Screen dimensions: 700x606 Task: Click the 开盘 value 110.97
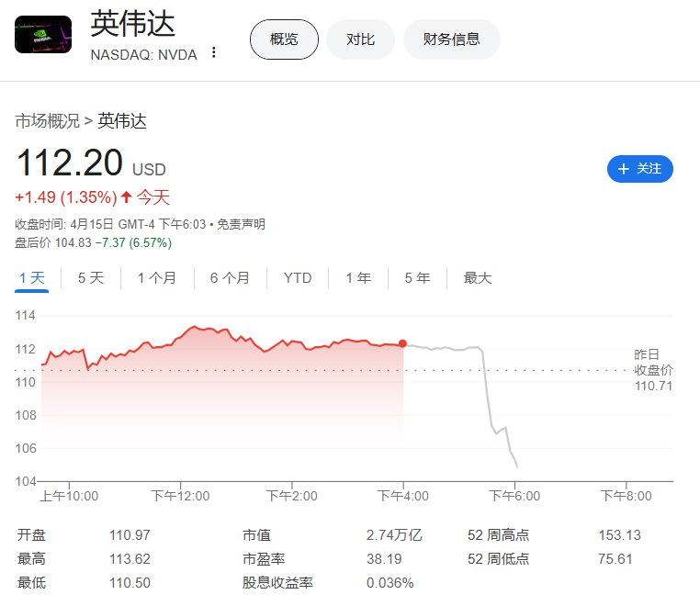[x=130, y=534]
